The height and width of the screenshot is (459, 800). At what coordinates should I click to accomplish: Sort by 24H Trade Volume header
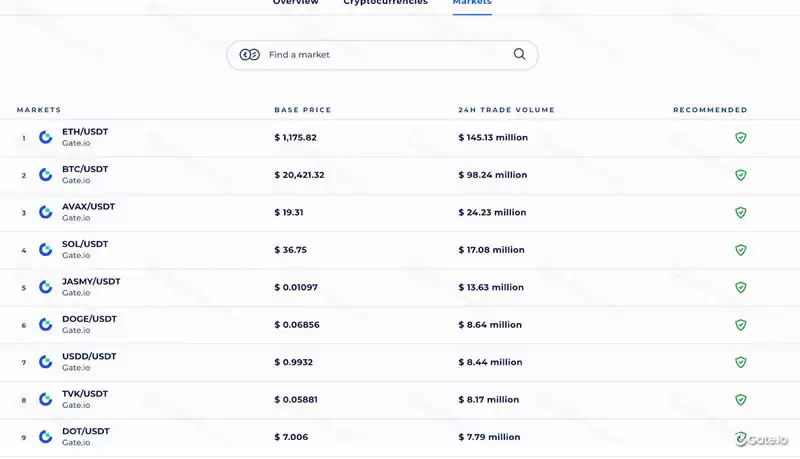(506, 110)
